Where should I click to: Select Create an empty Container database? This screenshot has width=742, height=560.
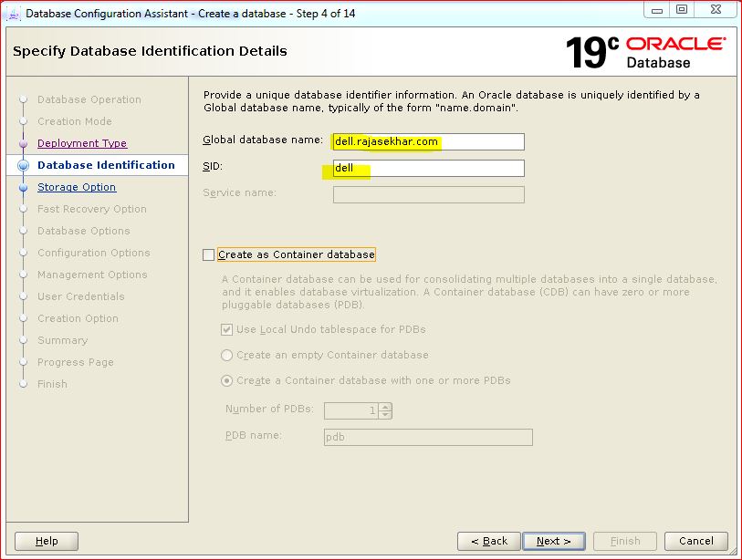(227, 355)
